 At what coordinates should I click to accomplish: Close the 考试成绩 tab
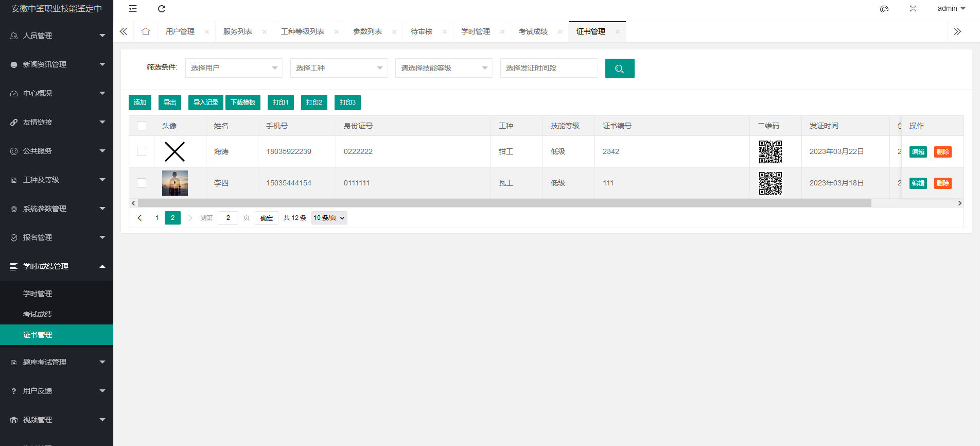(x=560, y=32)
